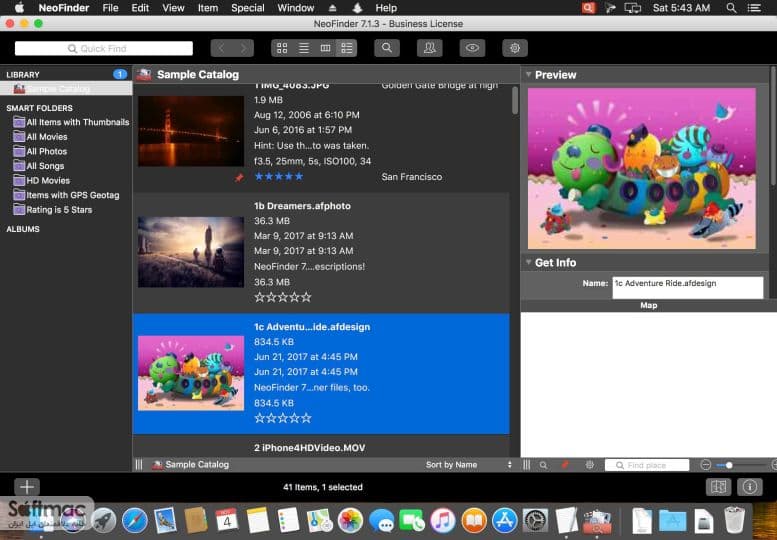777x540 pixels.
Task: Open the HD Movies smart folder
Action: pos(42,180)
